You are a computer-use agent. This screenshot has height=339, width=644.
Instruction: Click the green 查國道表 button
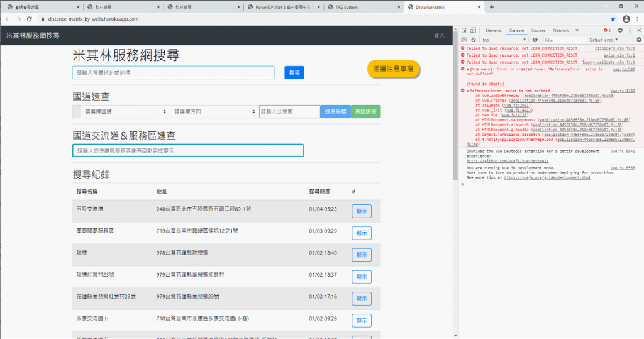(x=365, y=111)
